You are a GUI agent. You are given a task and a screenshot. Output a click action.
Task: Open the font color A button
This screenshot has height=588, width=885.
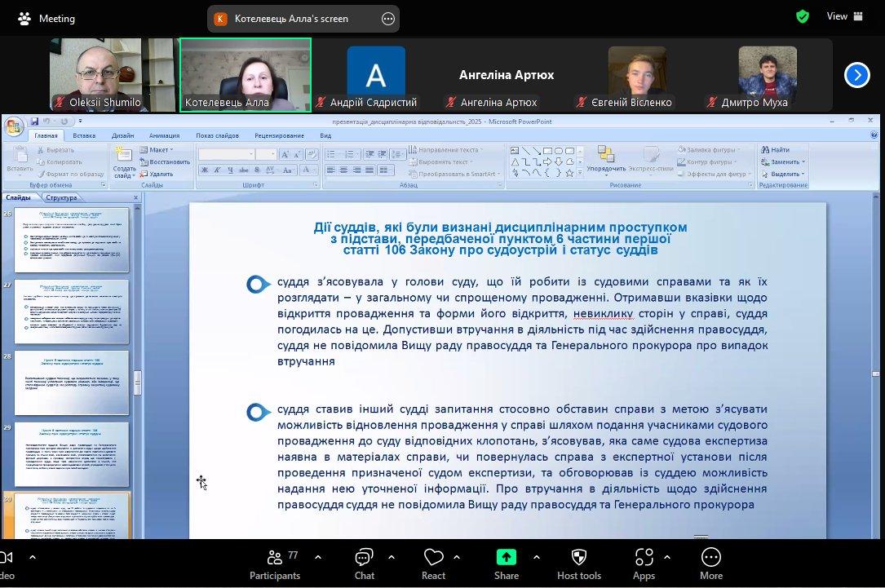[308, 170]
